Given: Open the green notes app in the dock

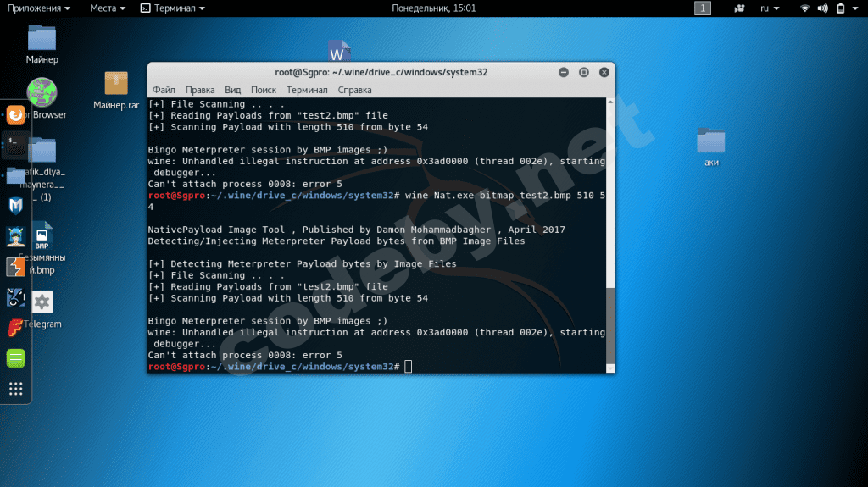Looking at the screenshot, I should pos(15,358).
